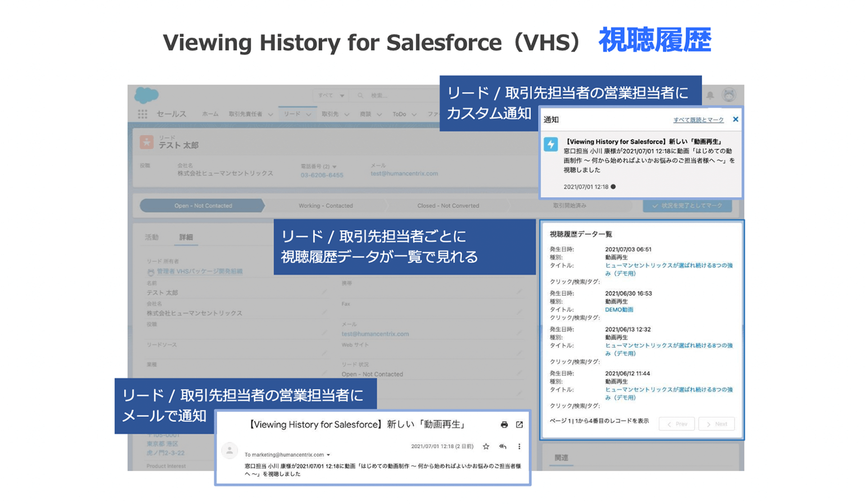This screenshot has height=504, width=867.
Task: Click the 状況を完了としてマーク button
Action: click(x=687, y=206)
